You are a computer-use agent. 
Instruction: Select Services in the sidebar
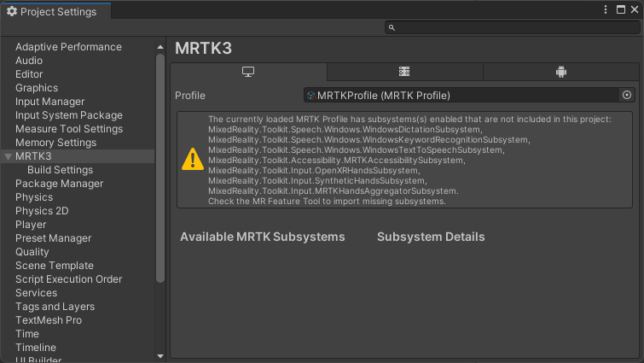(x=36, y=293)
